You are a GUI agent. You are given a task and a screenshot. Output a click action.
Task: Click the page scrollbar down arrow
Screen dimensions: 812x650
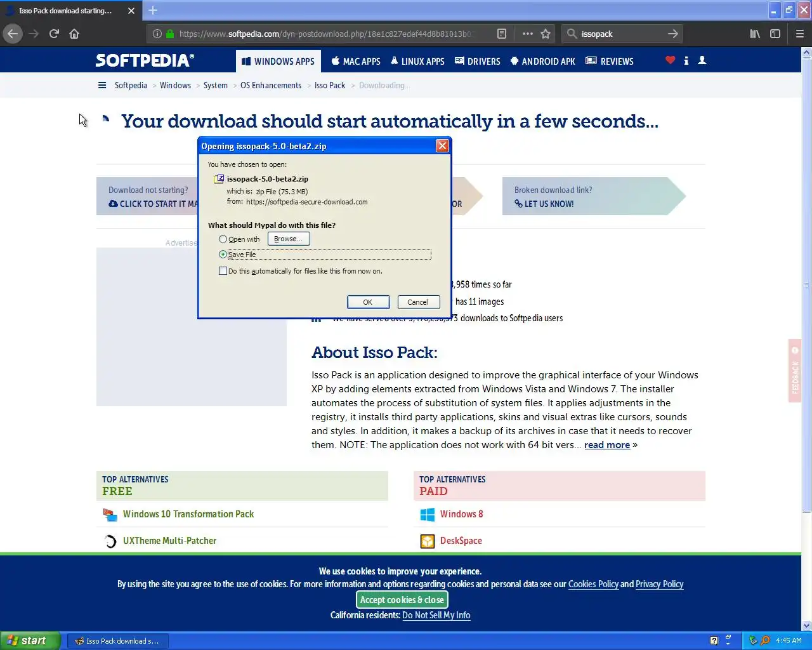807,625
